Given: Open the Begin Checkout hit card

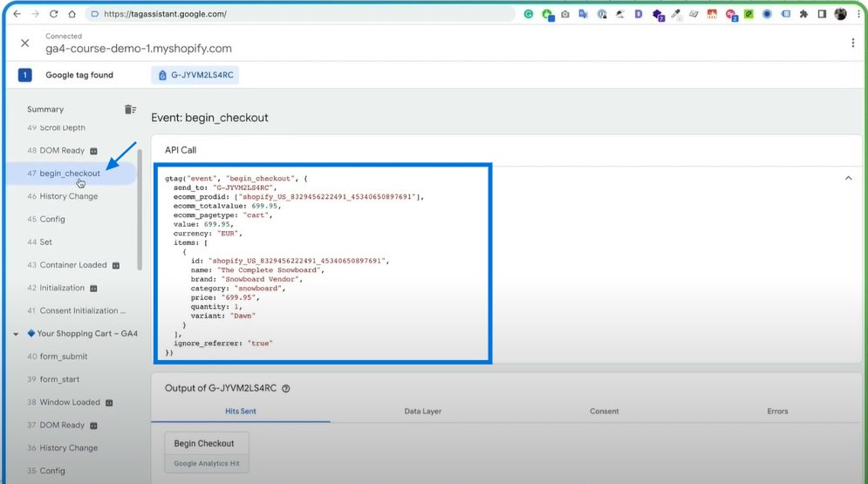Looking at the screenshot, I should (x=207, y=453).
